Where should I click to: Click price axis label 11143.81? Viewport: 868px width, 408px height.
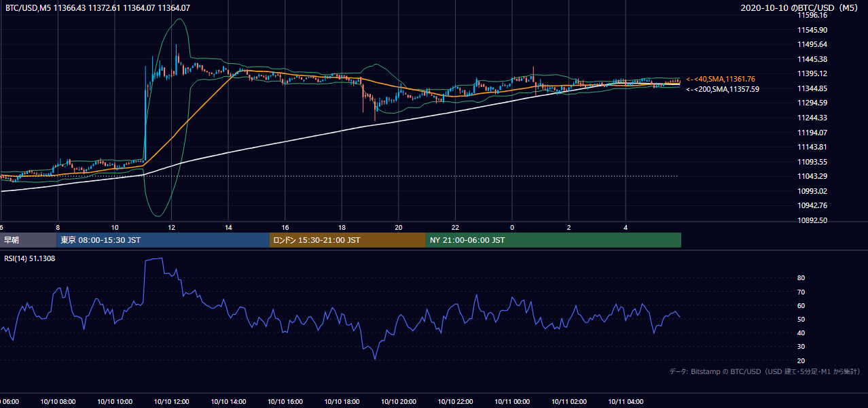812,147
